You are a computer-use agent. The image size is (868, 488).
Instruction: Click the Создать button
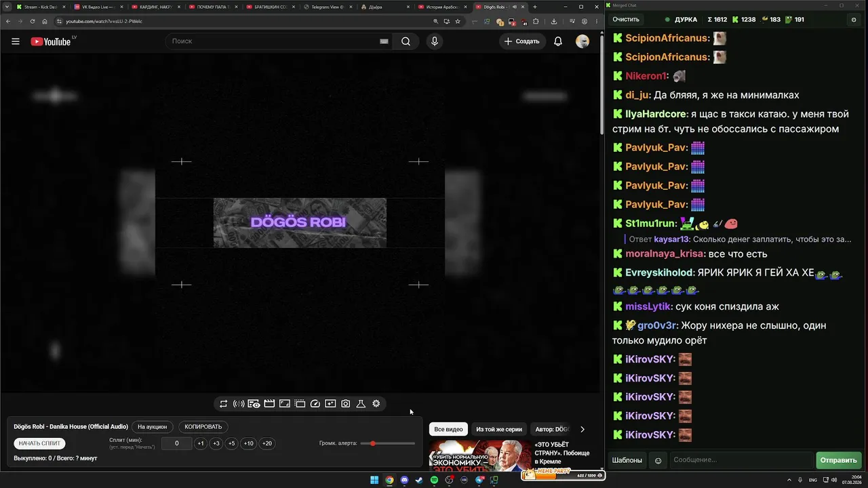[x=522, y=41]
